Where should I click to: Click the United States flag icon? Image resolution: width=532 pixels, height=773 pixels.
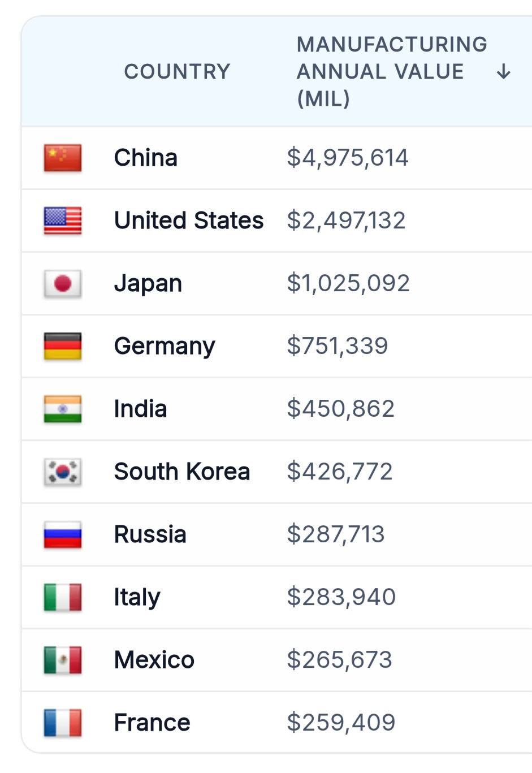63,221
